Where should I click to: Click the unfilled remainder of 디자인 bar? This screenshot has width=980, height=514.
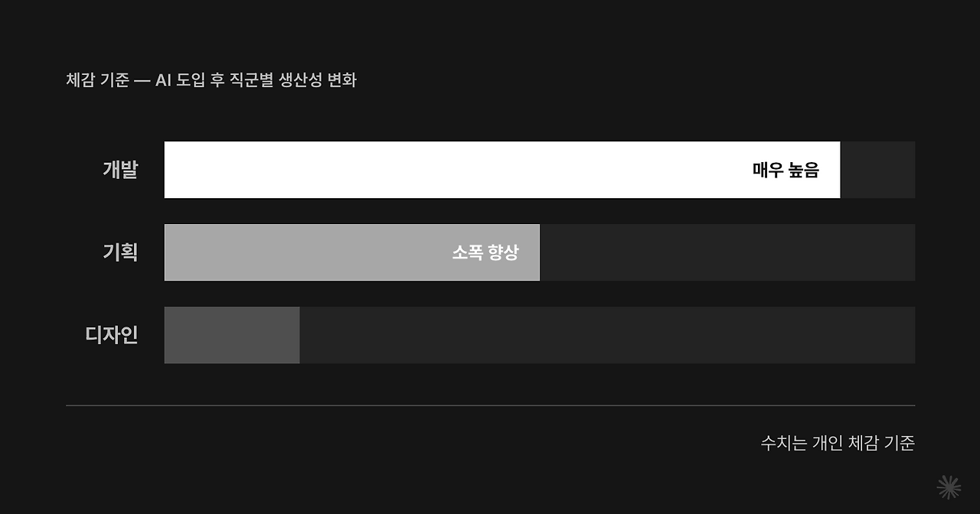[x=607, y=335]
